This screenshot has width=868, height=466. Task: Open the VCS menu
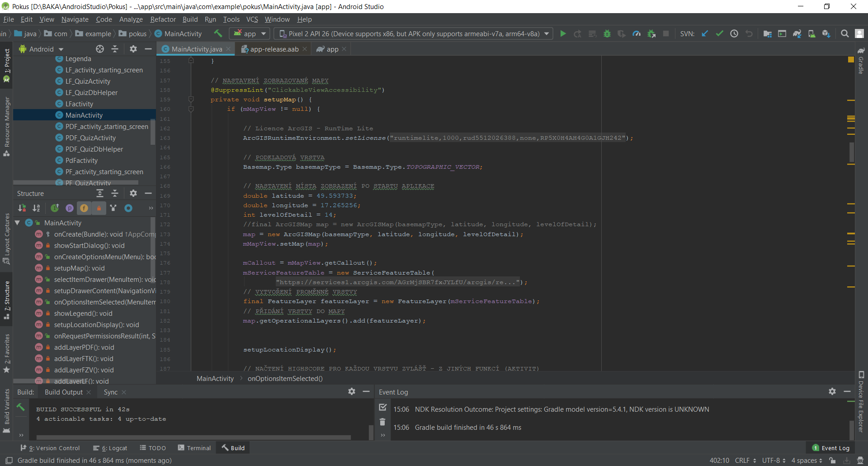252,19
